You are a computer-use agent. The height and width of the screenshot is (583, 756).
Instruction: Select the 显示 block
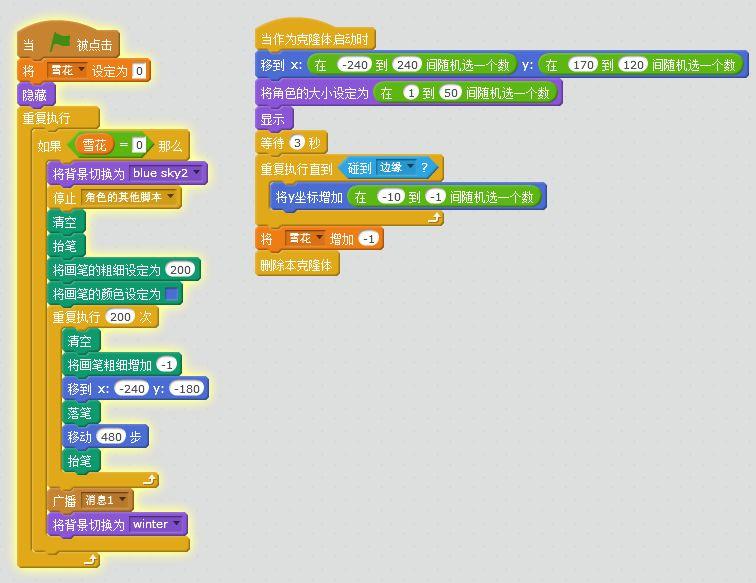pyautogui.click(x=274, y=119)
